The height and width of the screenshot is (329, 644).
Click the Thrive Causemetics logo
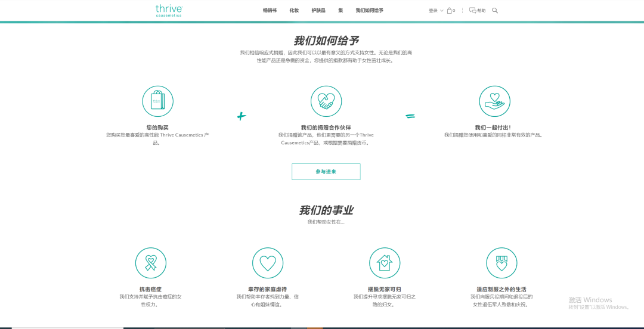click(x=169, y=10)
